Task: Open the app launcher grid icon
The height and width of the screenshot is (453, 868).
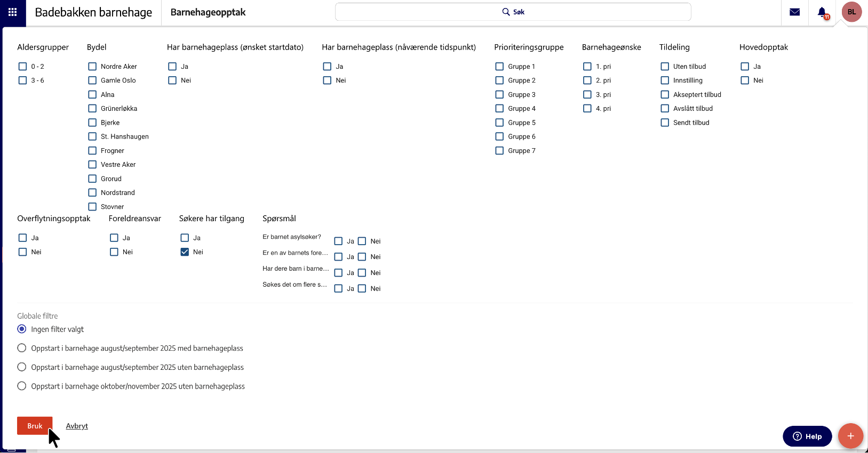Action: 12,12
